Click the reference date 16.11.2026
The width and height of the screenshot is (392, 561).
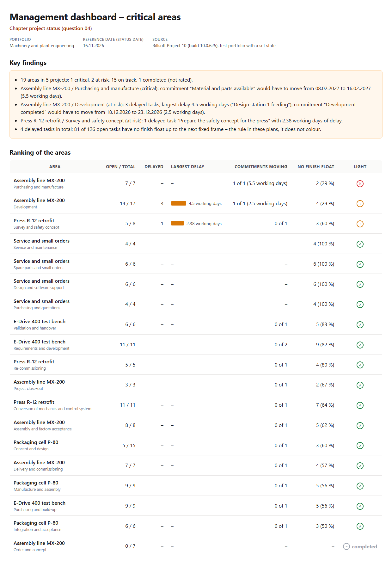[94, 46]
